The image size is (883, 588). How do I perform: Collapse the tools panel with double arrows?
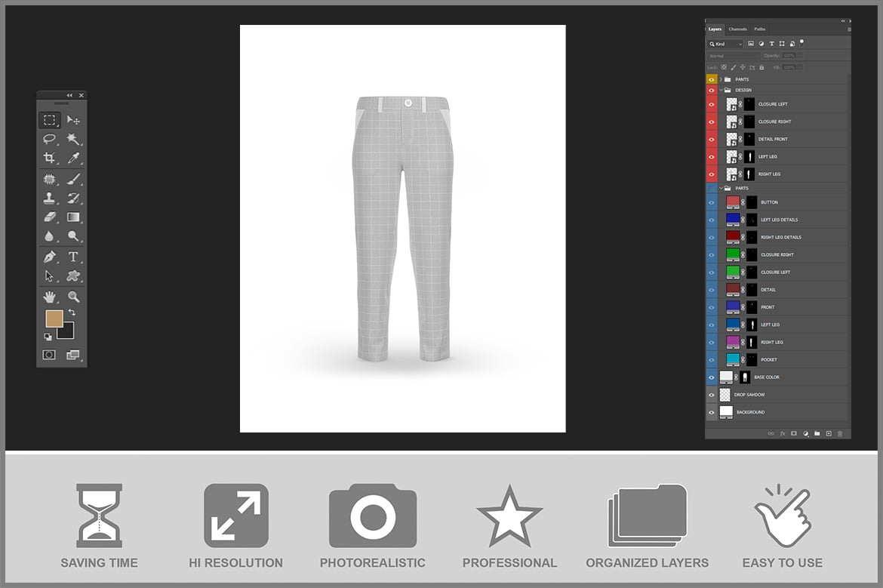(70, 95)
